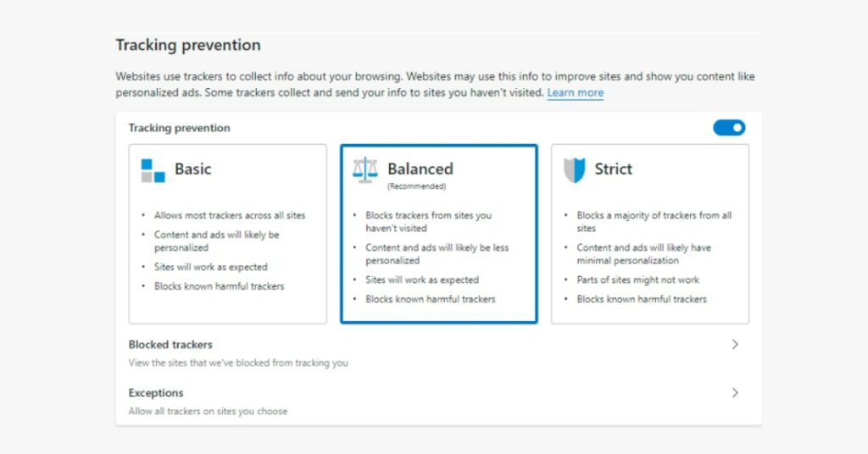Choose the Strict tracking level title
The height and width of the screenshot is (454, 868).
613,169
